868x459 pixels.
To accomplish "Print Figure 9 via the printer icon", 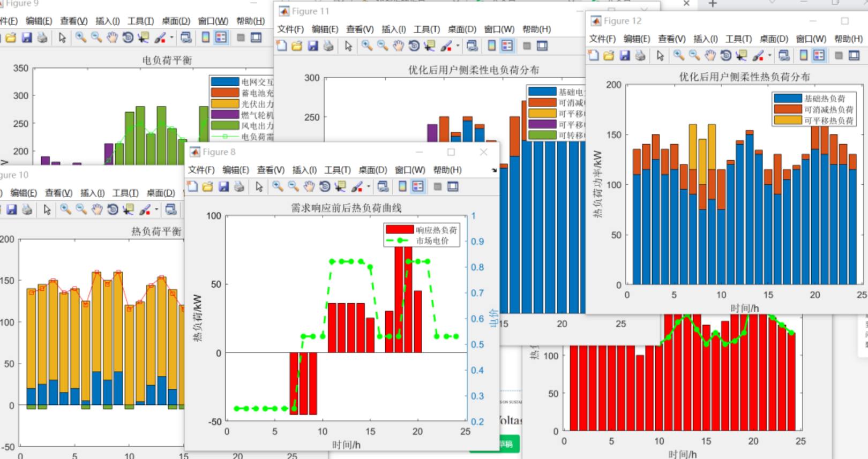I will [42, 37].
